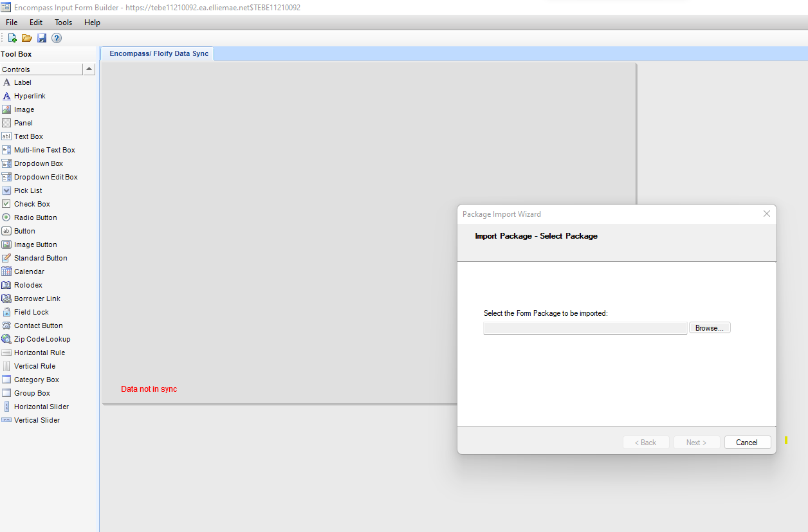Pick the Zip Code Lookup control
Image resolution: width=808 pixels, height=532 pixels.
(x=42, y=339)
